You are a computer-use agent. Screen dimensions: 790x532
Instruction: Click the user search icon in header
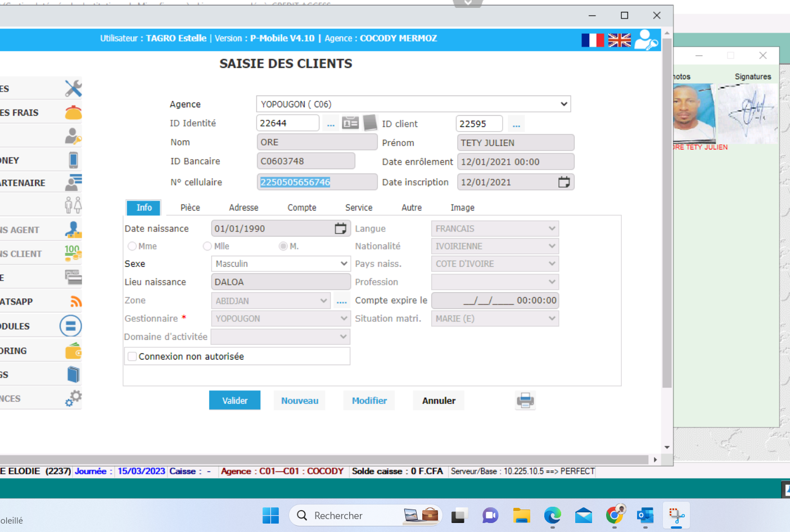645,40
